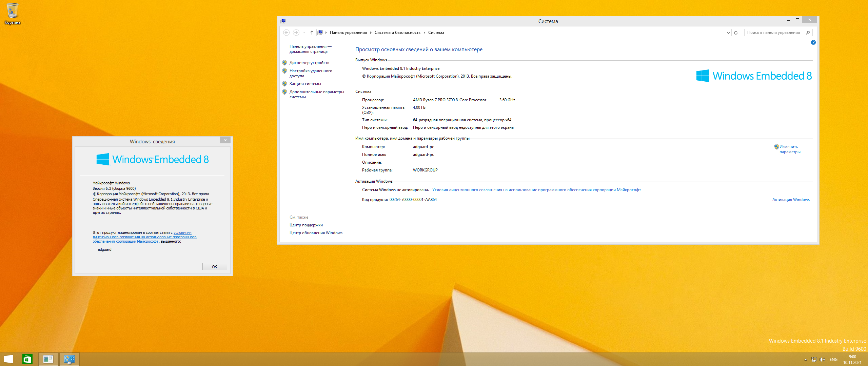868x366 pixels.
Task: Click the ENG language indicator
Action: point(833,360)
